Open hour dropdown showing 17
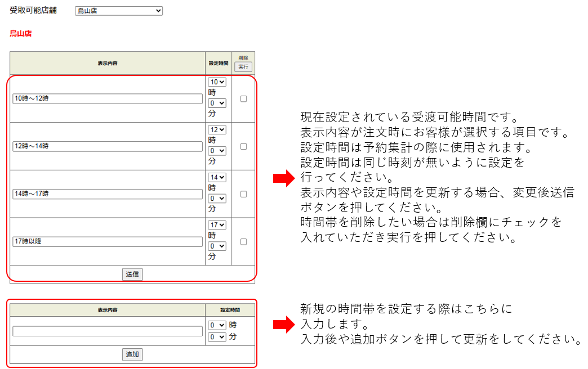The height and width of the screenshot is (369, 588). [x=217, y=225]
